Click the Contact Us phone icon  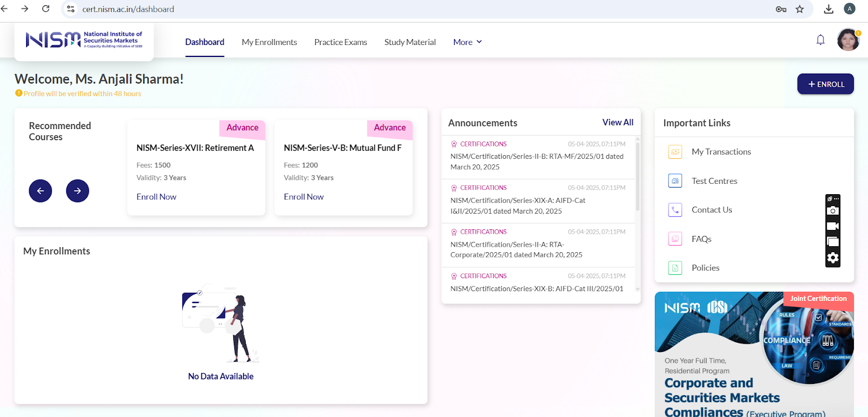(x=675, y=210)
